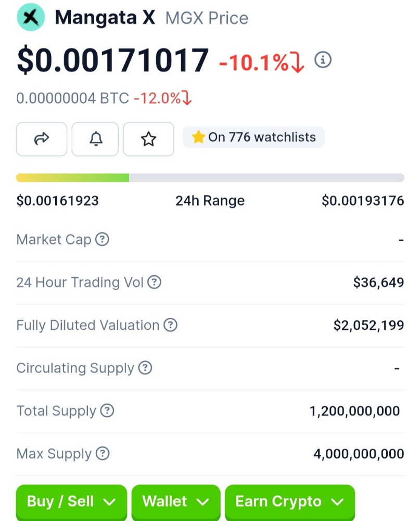
Task: Click the $0.00171017 price value
Action: coord(113,60)
